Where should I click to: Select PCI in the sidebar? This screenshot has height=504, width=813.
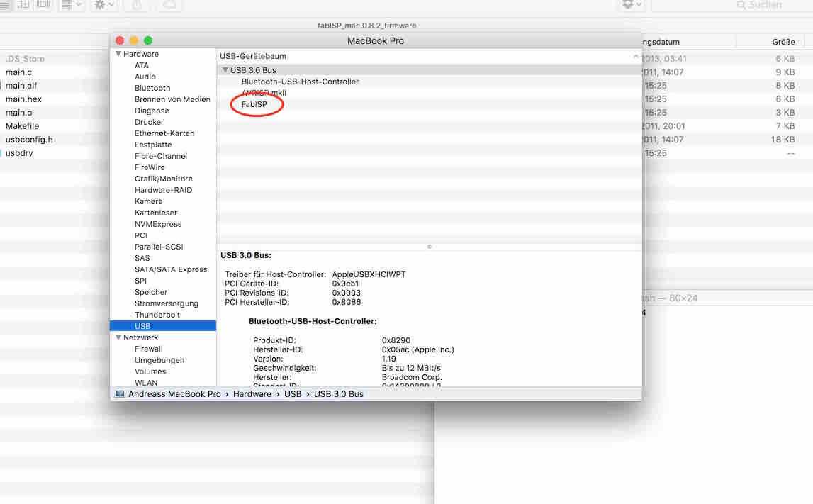click(141, 236)
